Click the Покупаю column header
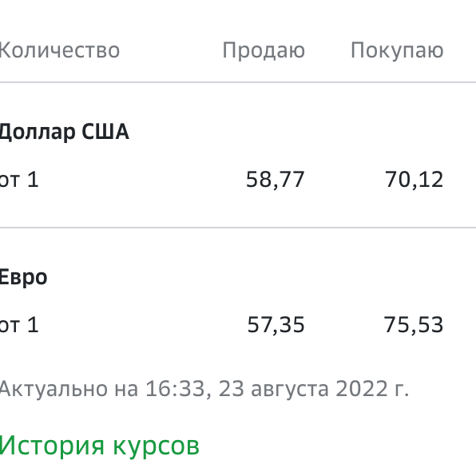Image resolution: width=476 pixels, height=460 pixels. [x=397, y=50]
